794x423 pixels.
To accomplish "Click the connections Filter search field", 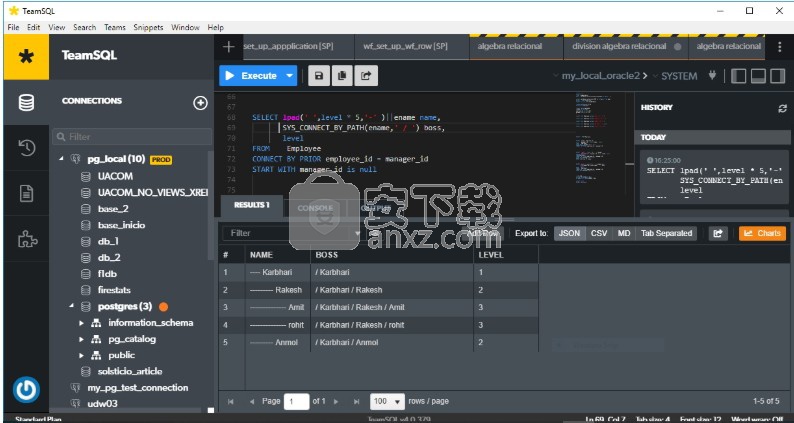I will [x=132, y=137].
